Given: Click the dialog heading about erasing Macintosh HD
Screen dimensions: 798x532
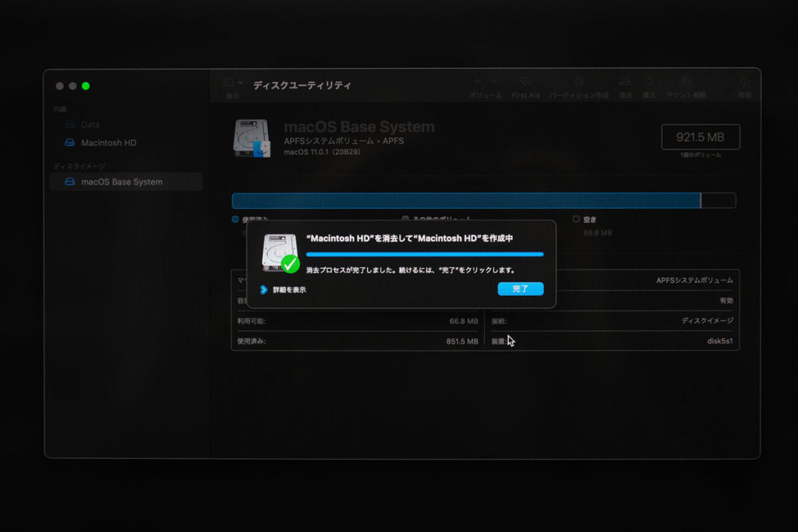Looking at the screenshot, I should point(409,238).
